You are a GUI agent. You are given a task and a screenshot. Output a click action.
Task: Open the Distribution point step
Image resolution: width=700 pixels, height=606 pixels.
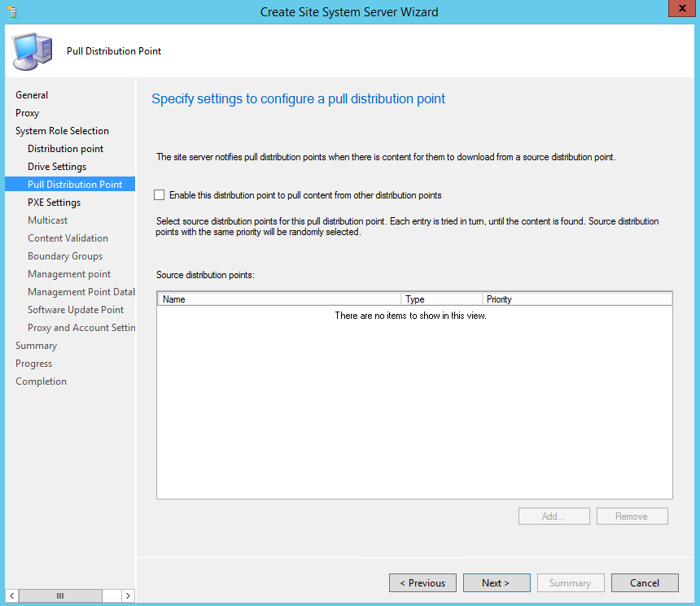pyautogui.click(x=65, y=149)
